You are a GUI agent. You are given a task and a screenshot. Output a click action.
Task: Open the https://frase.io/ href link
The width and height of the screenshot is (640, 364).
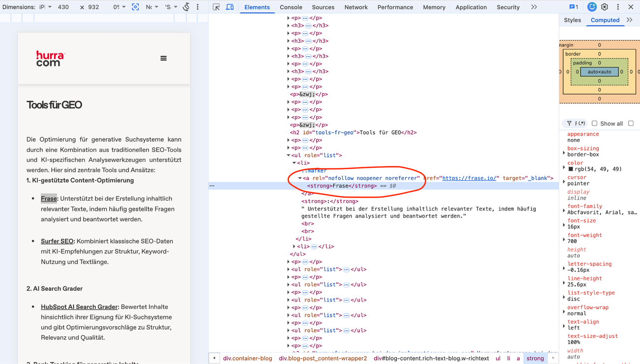tap(469, 178)
